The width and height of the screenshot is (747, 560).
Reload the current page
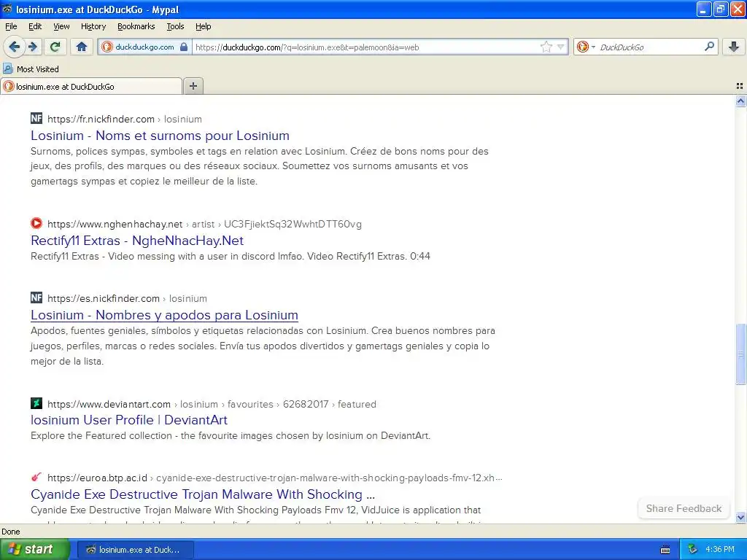tap(55, 47)
